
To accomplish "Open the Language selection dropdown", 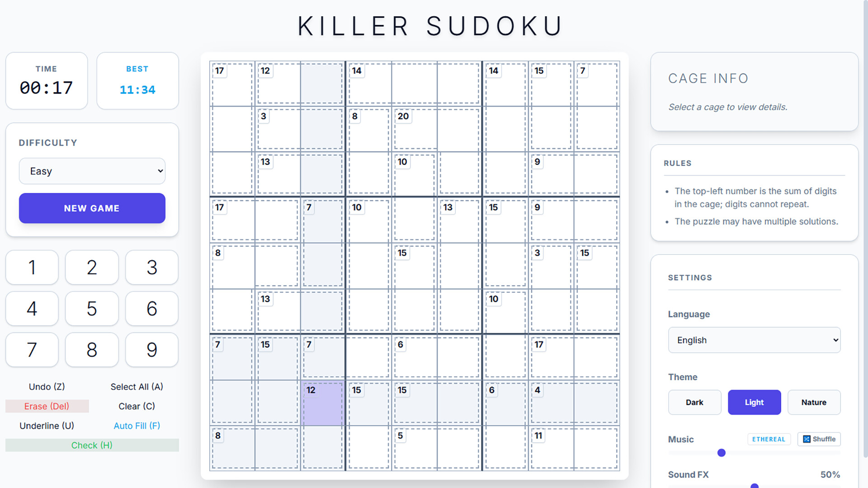I will (754, 340).
